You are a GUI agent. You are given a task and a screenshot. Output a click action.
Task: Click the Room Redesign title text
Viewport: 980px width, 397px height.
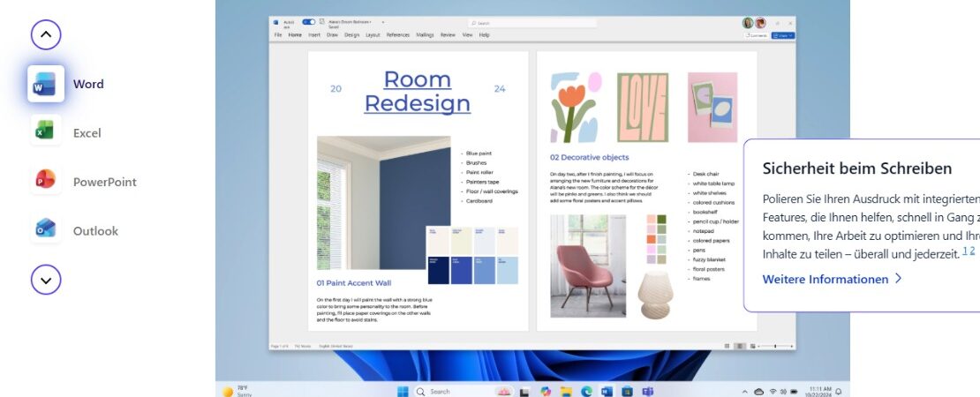tap(418, 91)
